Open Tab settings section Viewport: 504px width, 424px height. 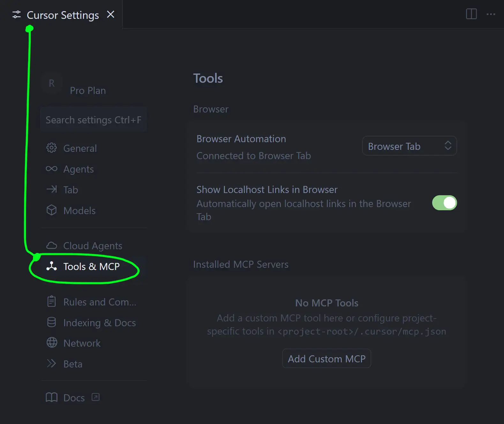pos(71,190)
